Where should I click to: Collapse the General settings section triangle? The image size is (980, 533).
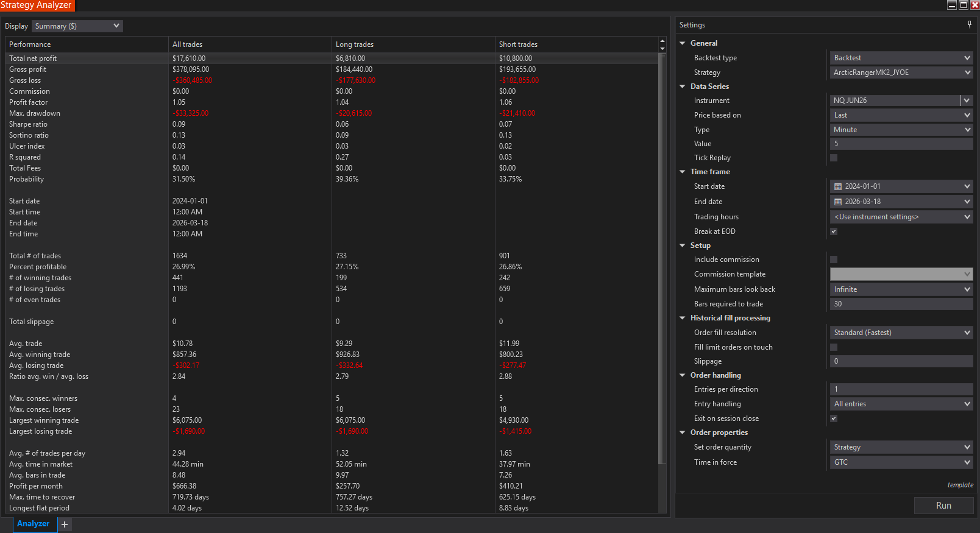[x=683, y=43]
